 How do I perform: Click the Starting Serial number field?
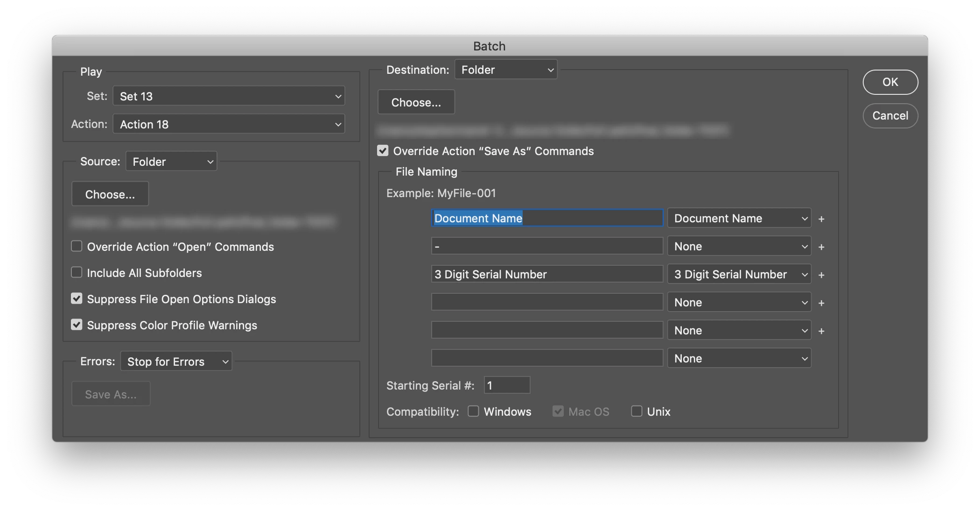[x=507, y=385]
